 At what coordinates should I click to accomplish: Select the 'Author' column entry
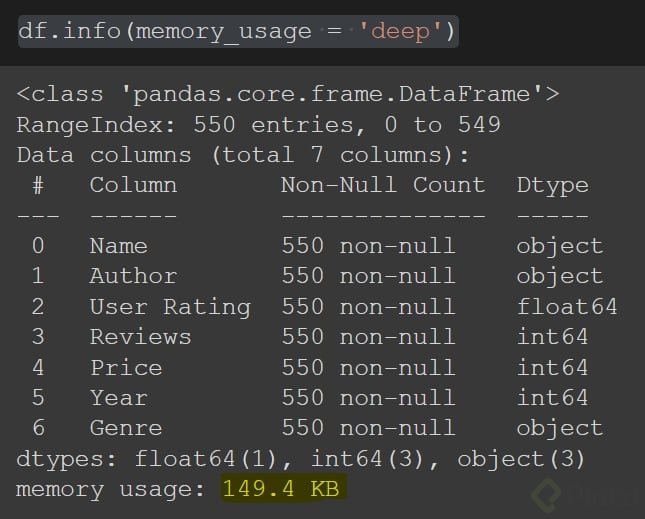(x=133, y=276)
